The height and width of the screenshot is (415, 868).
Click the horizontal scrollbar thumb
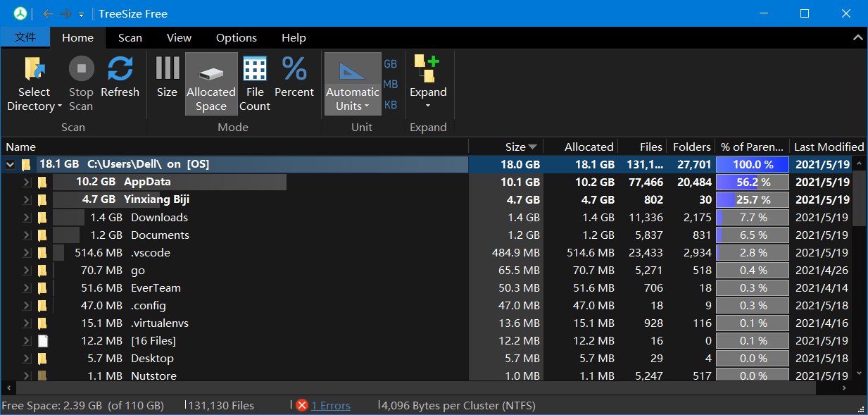(415, 388)
